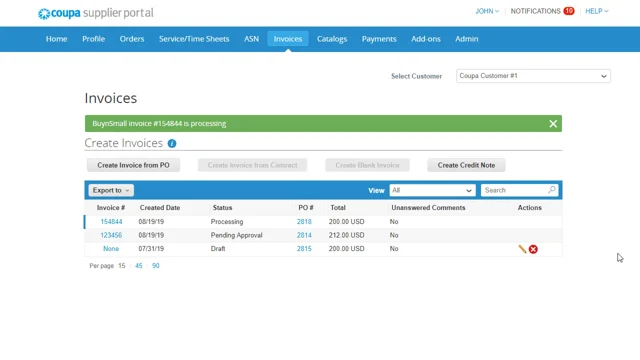
Task: Click the 07/31/19 created date
Action: [151, 249]
